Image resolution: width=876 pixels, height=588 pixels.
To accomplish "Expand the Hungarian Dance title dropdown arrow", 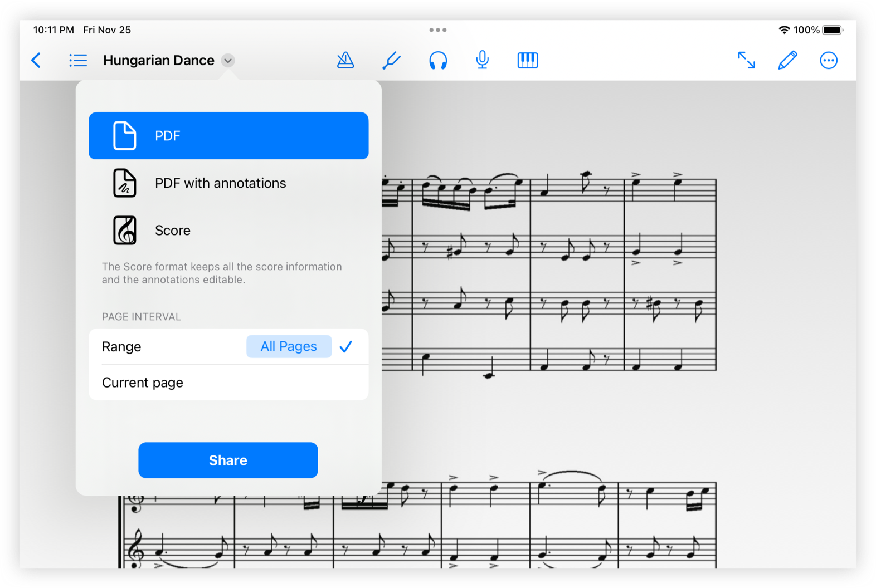I will tap(228, 60).
